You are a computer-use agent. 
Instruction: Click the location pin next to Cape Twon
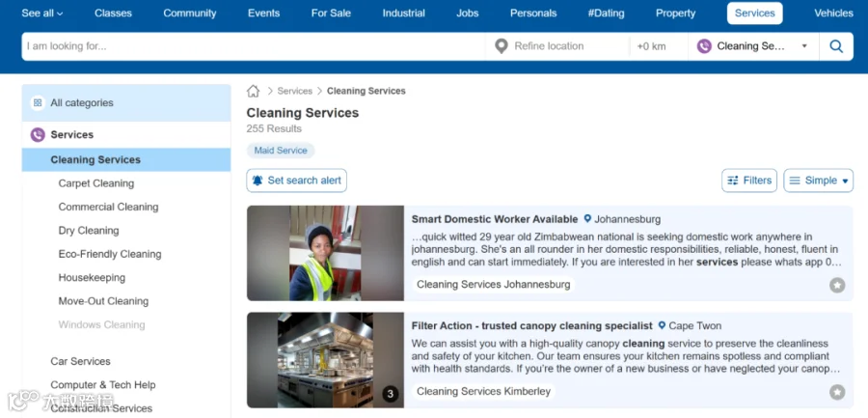[x=662, y=325]
